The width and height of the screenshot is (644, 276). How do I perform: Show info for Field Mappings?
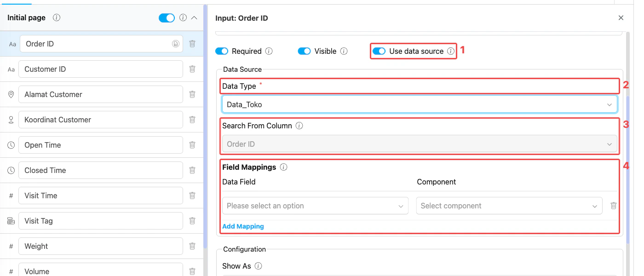pyautogui.click(x=283, y=167)
